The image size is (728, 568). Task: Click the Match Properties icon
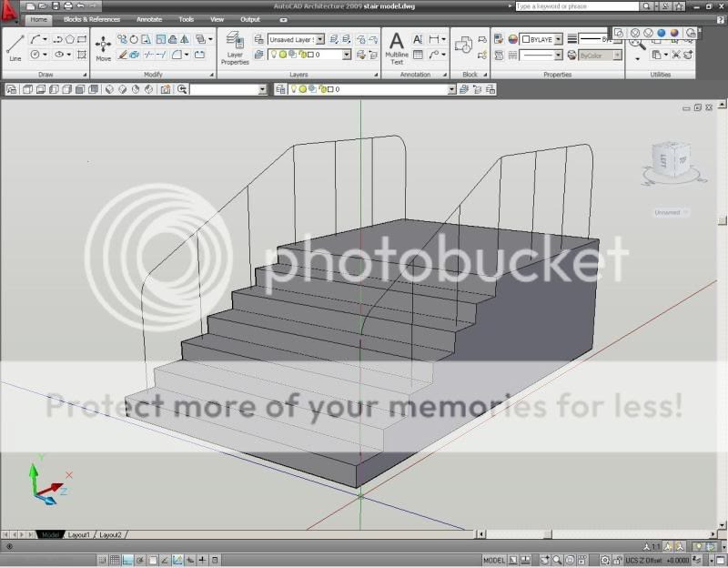click(x=499, y=39)
